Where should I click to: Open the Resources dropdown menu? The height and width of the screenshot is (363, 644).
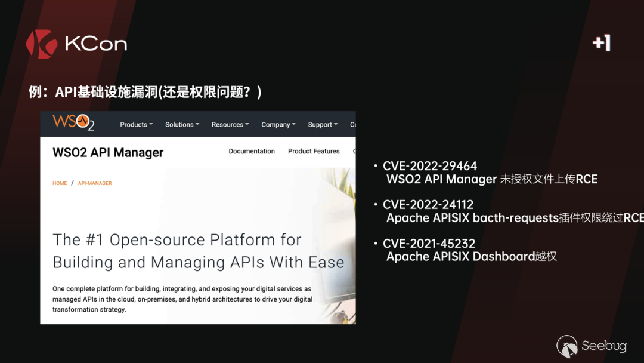tap(230, 125)
